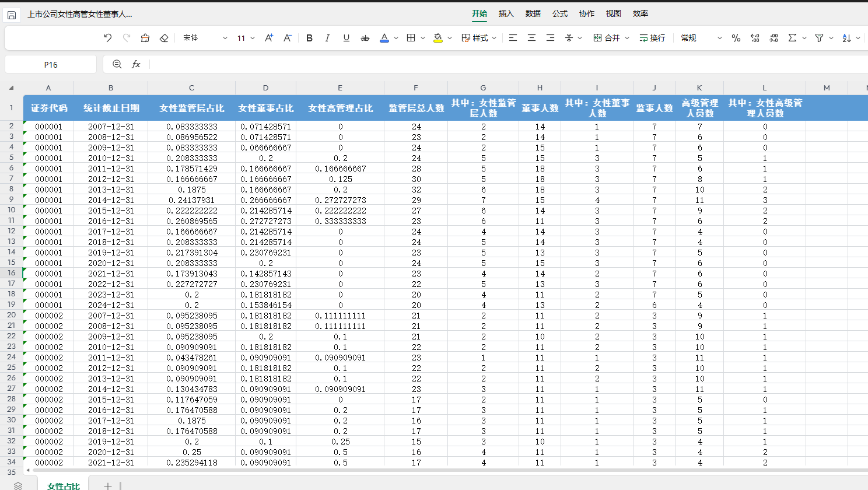
Task: Toggle underline formatting
Action: (346, 38)
